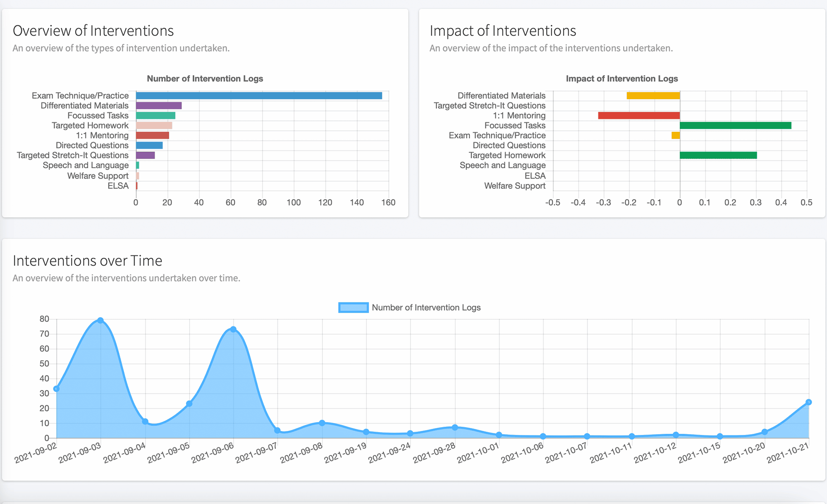The image size is (827, 504).
Task: Click the Targeted Stretch-It Questions bar in Overview chart
Action: (146, 155)
